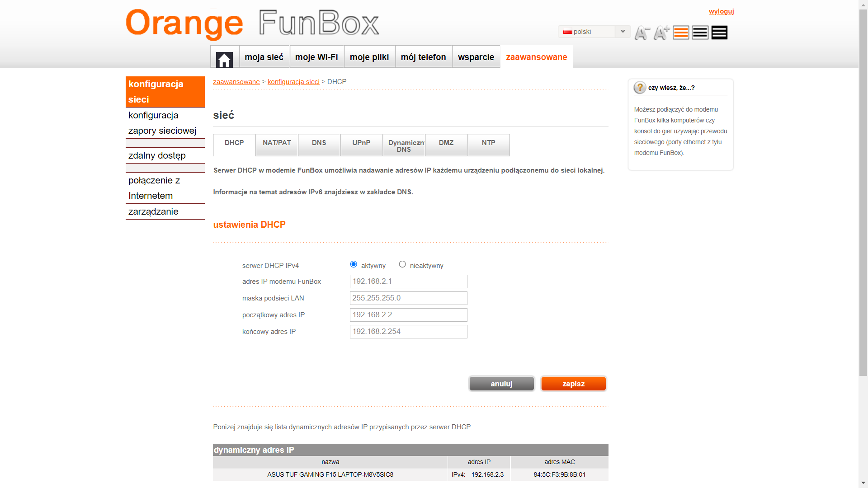Switch to the UPnP tab

[x=362, y=145]
